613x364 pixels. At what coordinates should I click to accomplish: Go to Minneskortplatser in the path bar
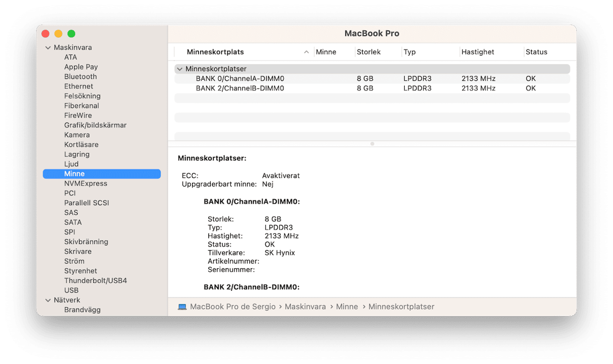point(401,307)
